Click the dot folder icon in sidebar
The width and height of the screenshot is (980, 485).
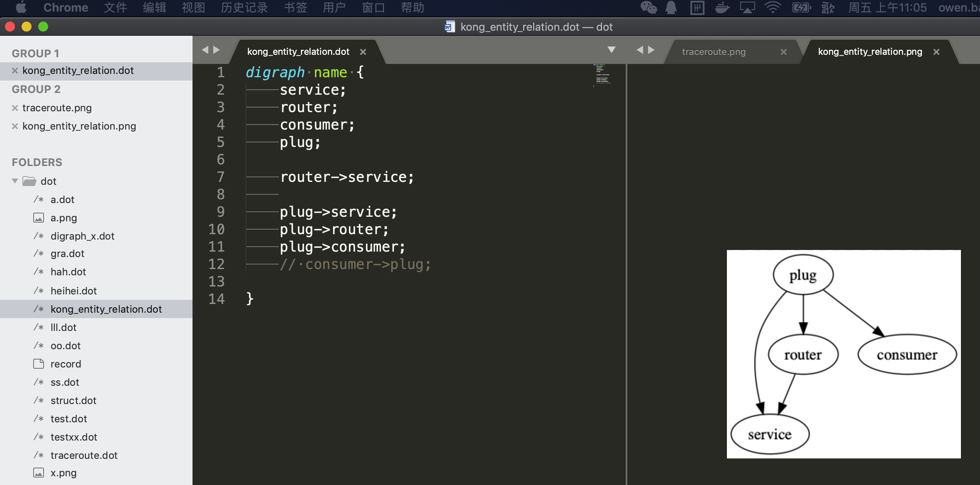click(x=29, y=181)
